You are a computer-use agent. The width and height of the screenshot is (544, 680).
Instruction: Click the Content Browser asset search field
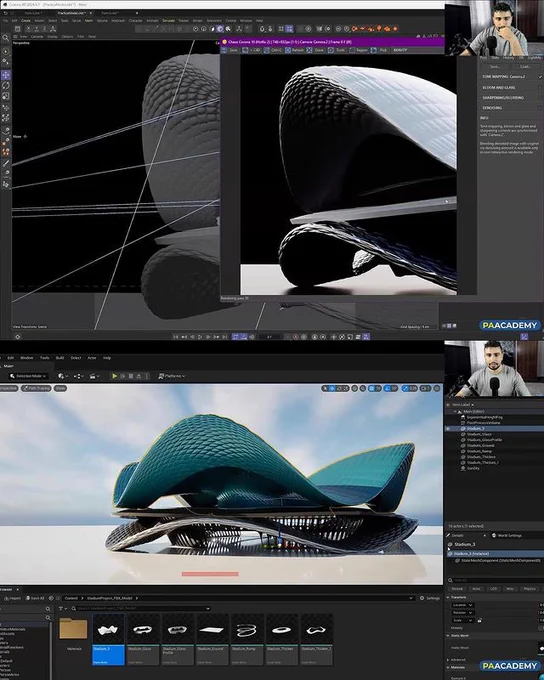click(x=143, y=608)
